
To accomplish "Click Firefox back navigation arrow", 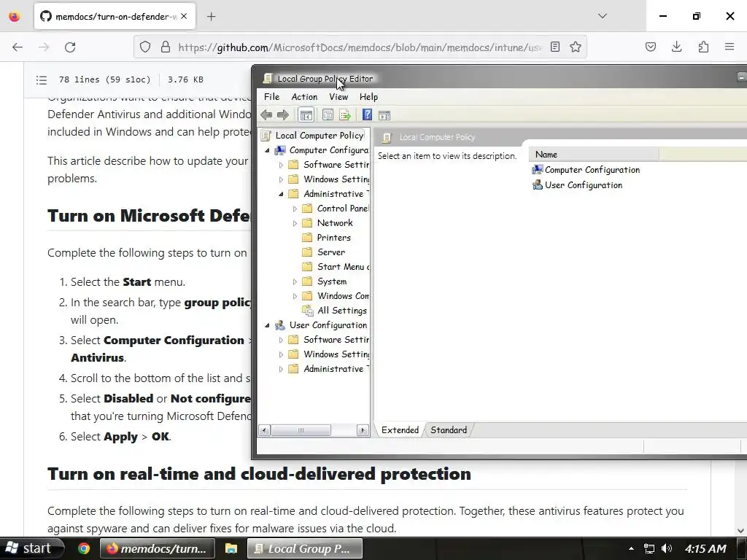I will [18, 47].
